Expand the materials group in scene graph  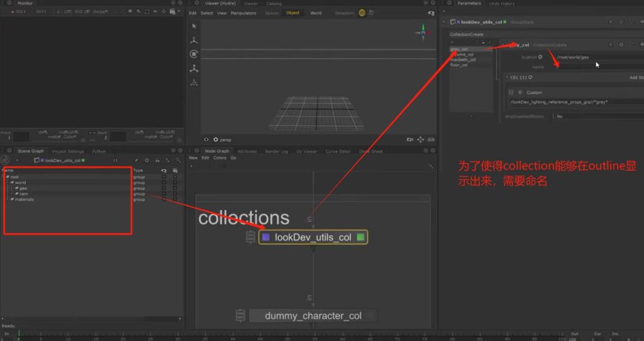coord(8,200)
